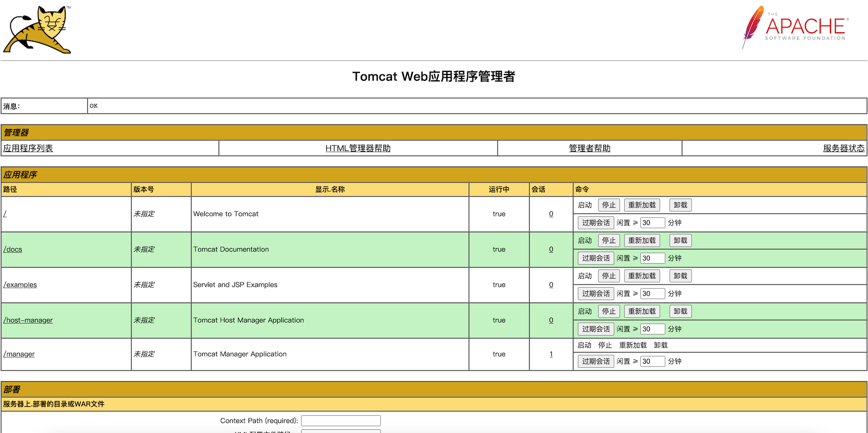Screen dimensions: 868x433
Task: Open the /host-manager application path
Action: (28, 320)
